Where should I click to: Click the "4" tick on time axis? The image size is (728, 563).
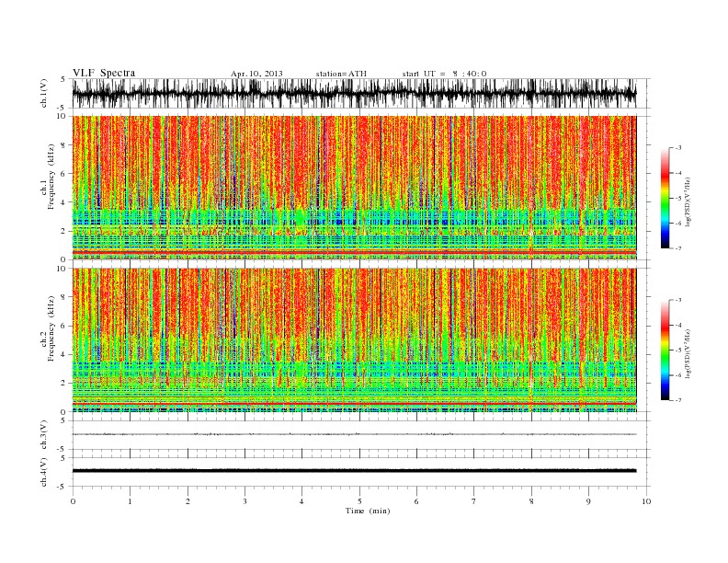301,501
